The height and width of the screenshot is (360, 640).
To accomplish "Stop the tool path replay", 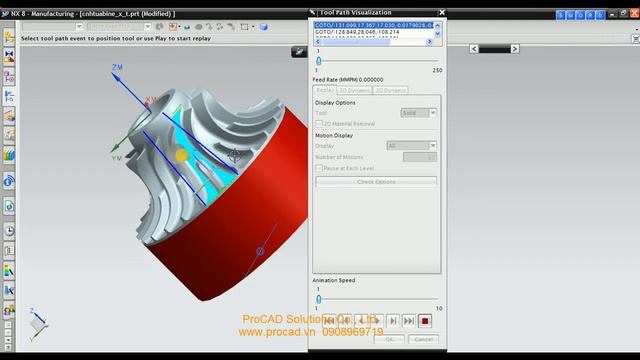I will pos(425,321).
